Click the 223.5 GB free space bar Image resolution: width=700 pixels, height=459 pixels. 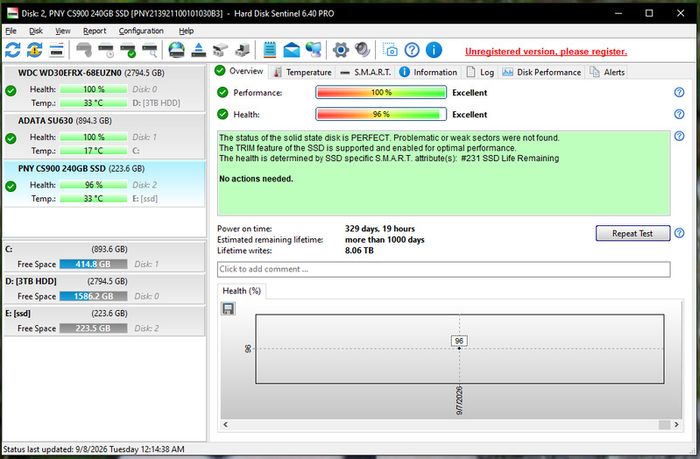click(x=93, y=328)
